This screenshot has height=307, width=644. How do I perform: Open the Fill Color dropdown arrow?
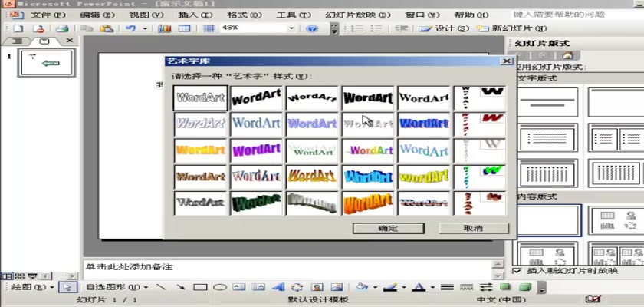(375, 287)
